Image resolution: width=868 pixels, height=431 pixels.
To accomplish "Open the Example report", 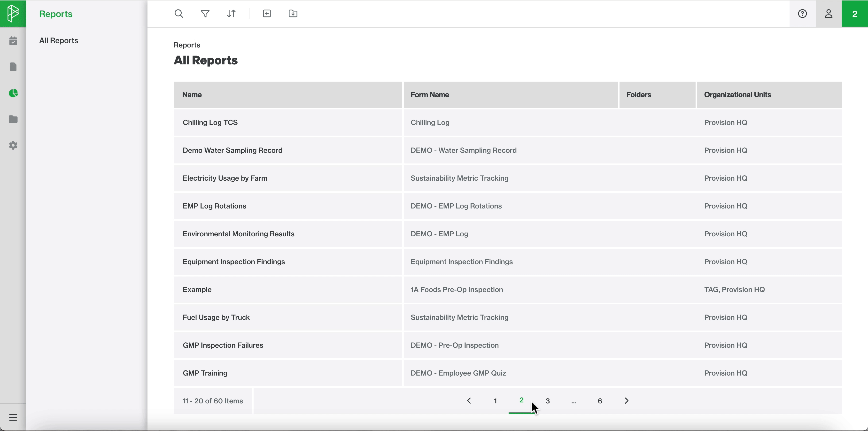I will point(197,290).
